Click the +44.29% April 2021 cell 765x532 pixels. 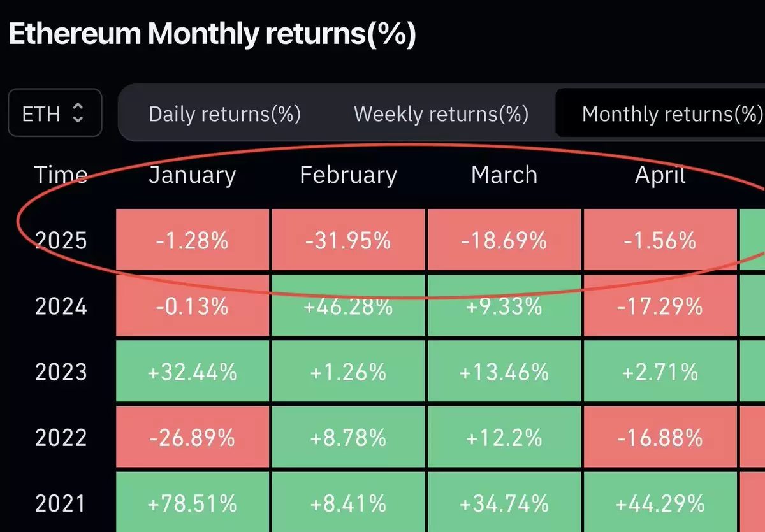[660, 502]
